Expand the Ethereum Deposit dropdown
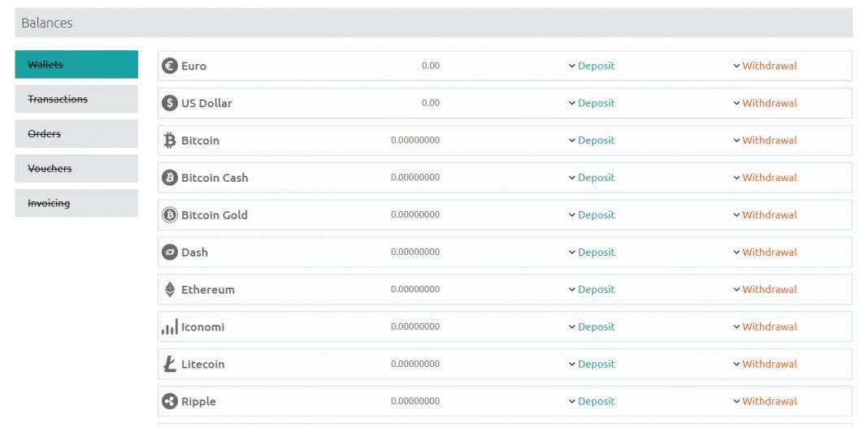The height and width of the screenshot is (427, 868). point(592,290)
